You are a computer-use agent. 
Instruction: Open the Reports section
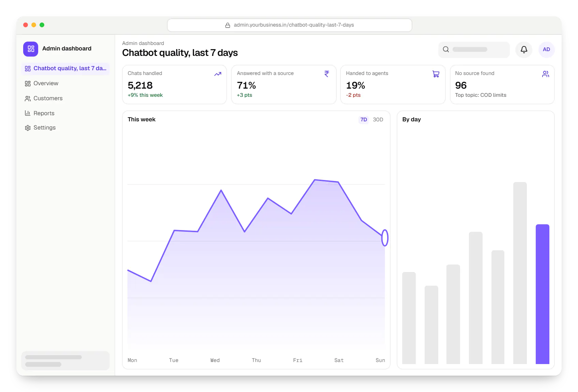pos(65,113)
